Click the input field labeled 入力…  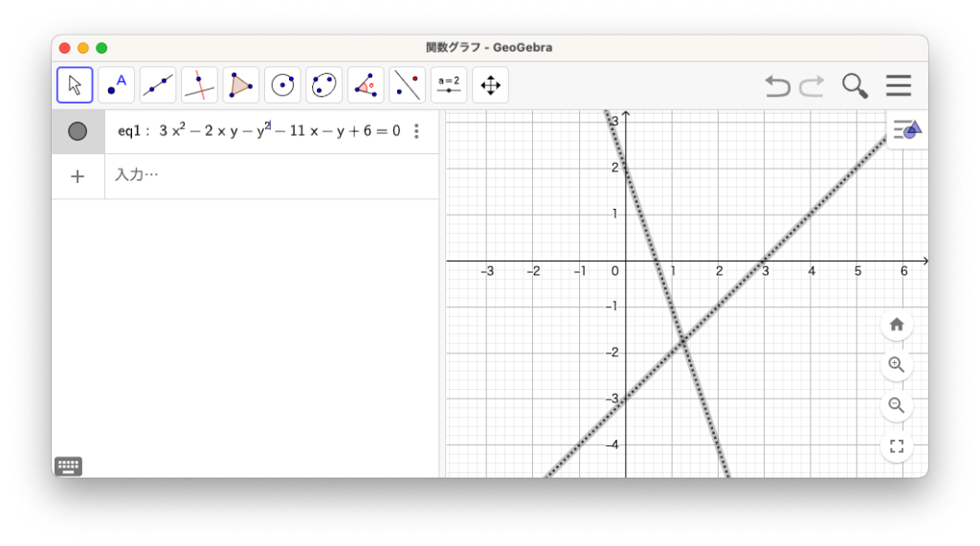(268, 176)
